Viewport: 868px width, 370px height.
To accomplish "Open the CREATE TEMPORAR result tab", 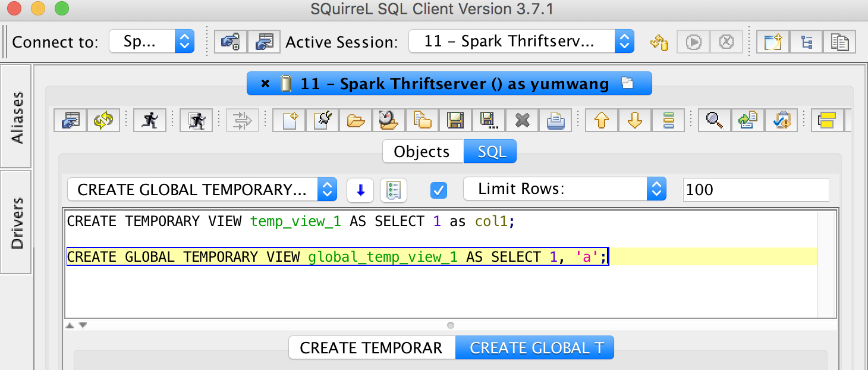I will tap(372, 348).
